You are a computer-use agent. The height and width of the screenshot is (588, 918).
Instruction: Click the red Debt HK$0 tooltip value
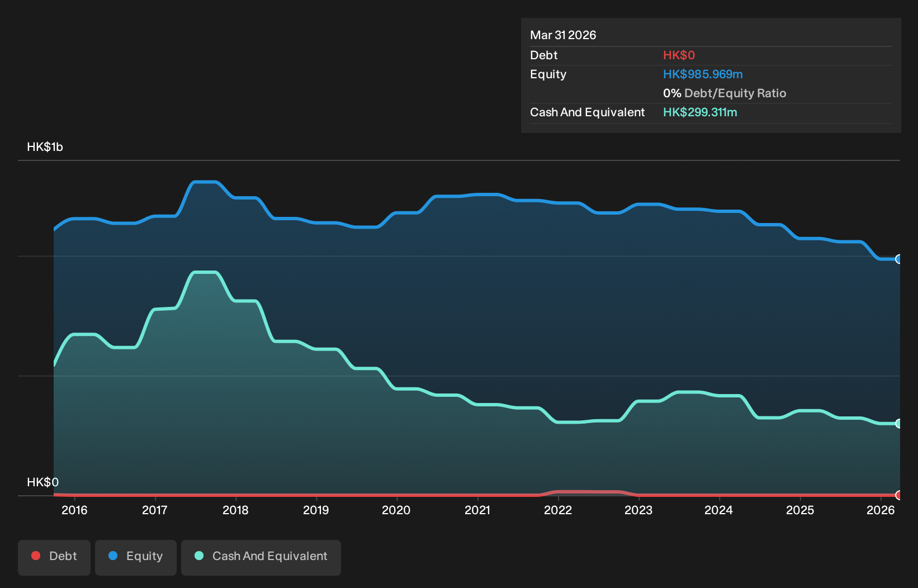click(x=679, y=55)
